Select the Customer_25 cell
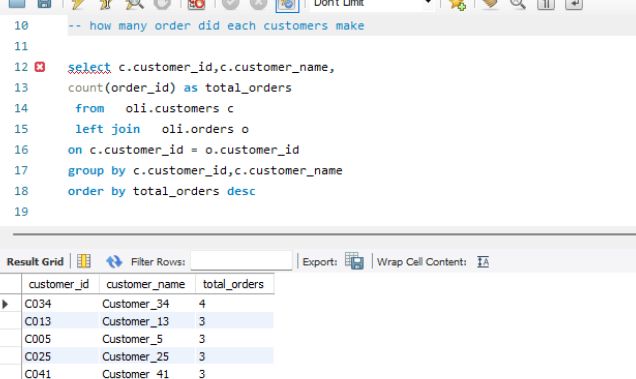Image resolution: width=636 pixels, height=379 pixels. click(147, 356)
